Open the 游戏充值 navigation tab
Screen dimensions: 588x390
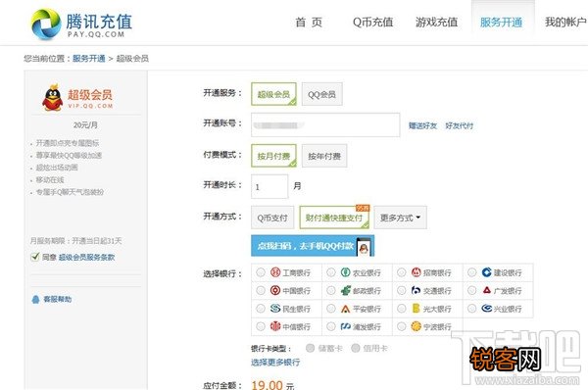(436, 23)
